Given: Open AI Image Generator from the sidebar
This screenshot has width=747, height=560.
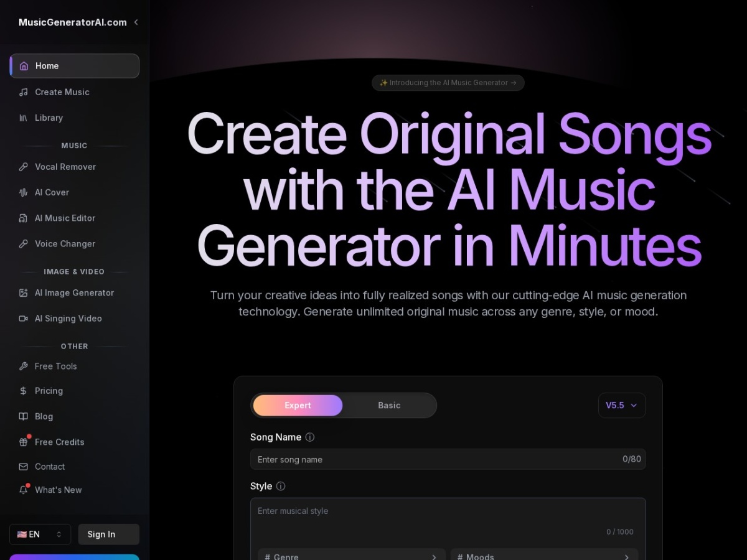Looking at the screenshot, I should (75, 292).
